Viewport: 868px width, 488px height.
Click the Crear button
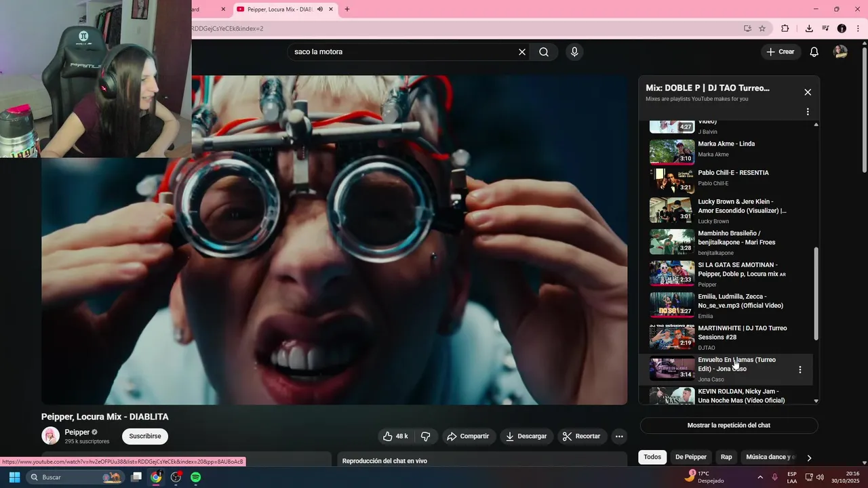coord(781,52)
